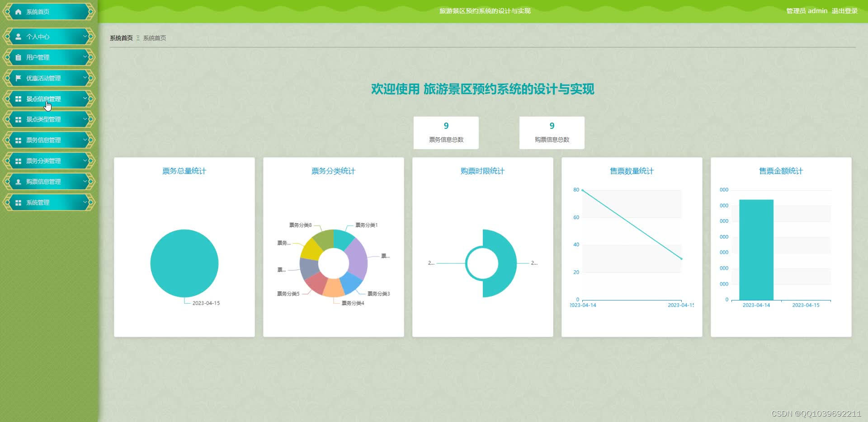Click the 旅游景区预约系统的设计与实现 header title
Screen dimensions: 868x422
[x=485, y=11]
